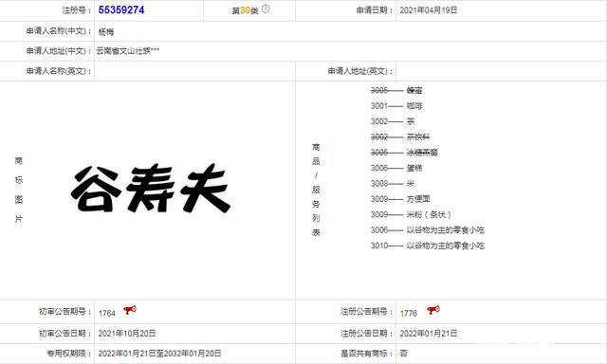This screenshot has width=607, height=364.
Task: Select the 3009 方便面 goods entry
Action: tap(400, 199)
